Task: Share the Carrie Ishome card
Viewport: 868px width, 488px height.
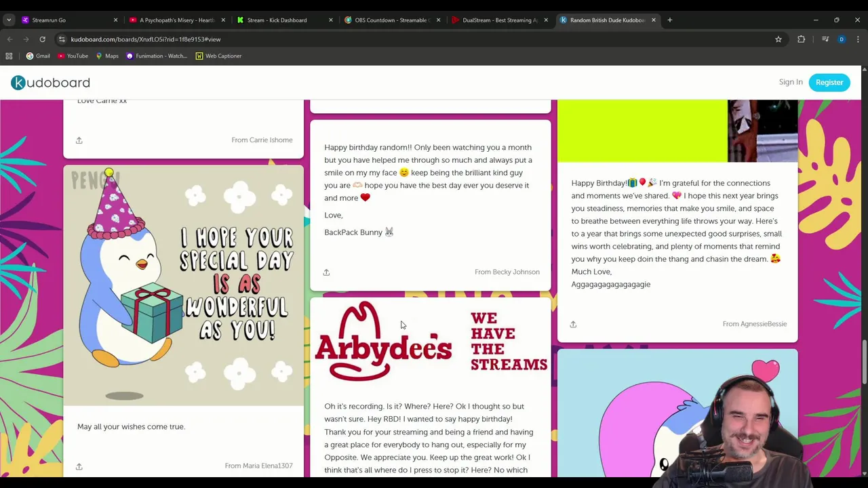Action: [x=79, y=140]
